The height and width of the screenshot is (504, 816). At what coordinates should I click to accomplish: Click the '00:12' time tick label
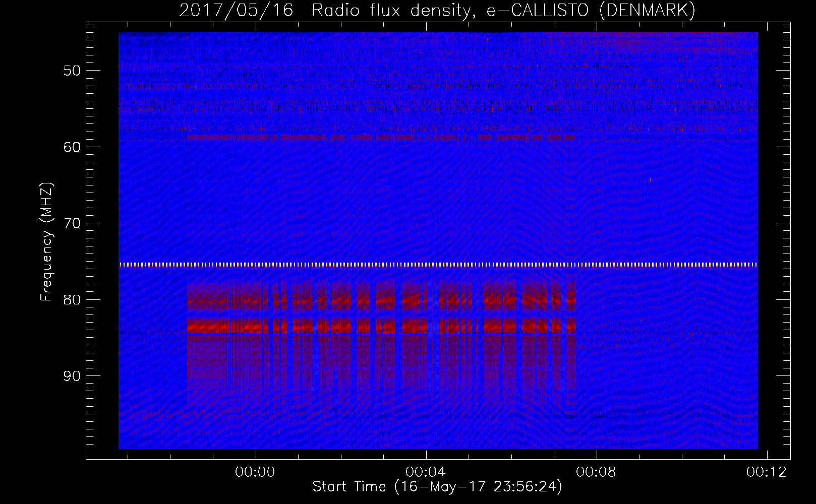[767, 472]
